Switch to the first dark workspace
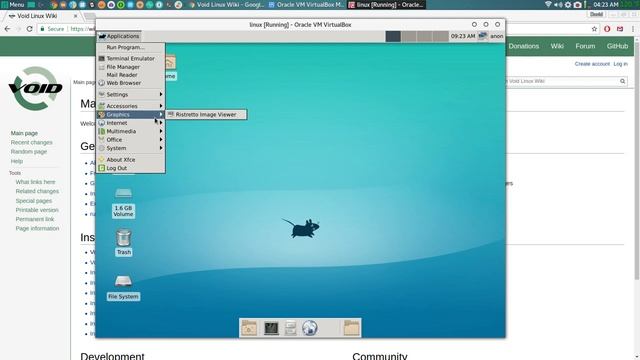 [393, 36]
